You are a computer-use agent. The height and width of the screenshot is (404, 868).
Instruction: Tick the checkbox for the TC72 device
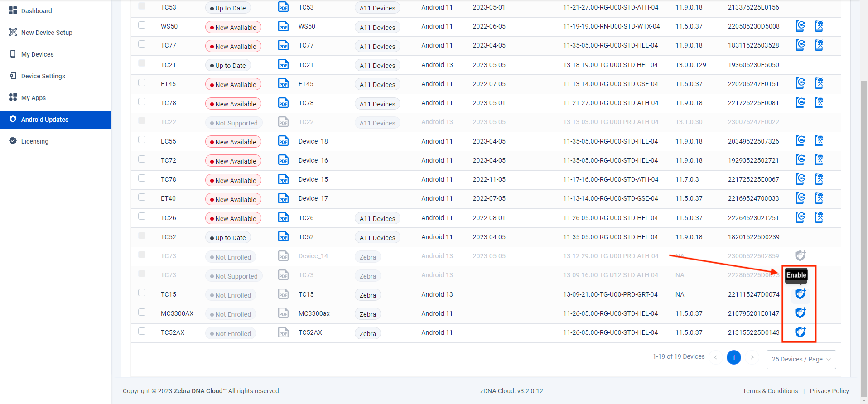pyautogui.click(x=142, y=159)
